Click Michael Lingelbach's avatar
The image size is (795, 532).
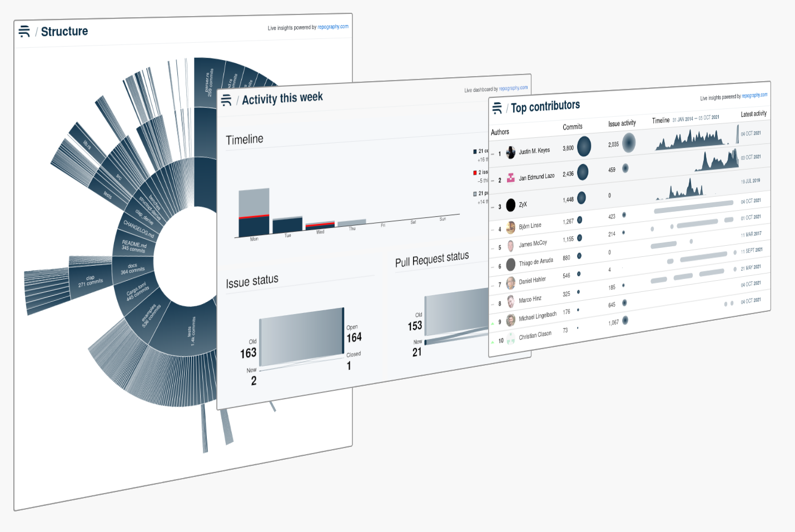[510, 320]
